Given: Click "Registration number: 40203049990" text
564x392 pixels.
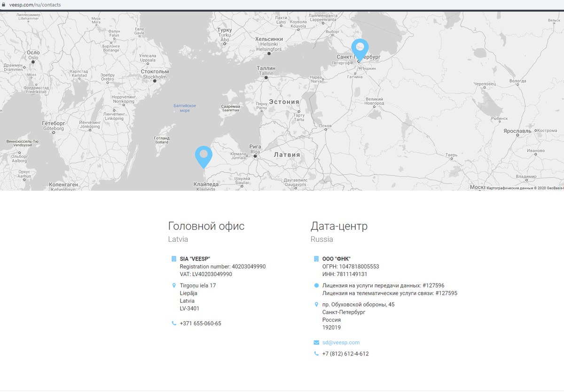Looking at the screenshot, I should (223, 267).
